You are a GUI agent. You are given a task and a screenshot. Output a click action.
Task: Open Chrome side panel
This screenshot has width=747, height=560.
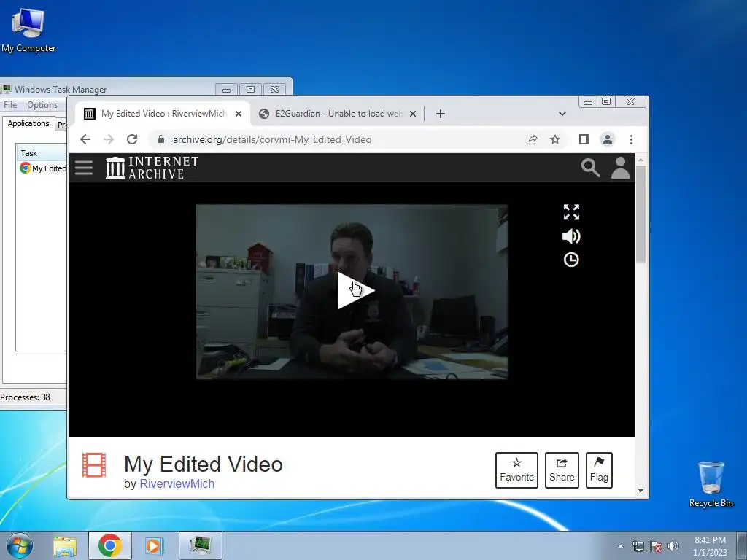coord(584,139)
